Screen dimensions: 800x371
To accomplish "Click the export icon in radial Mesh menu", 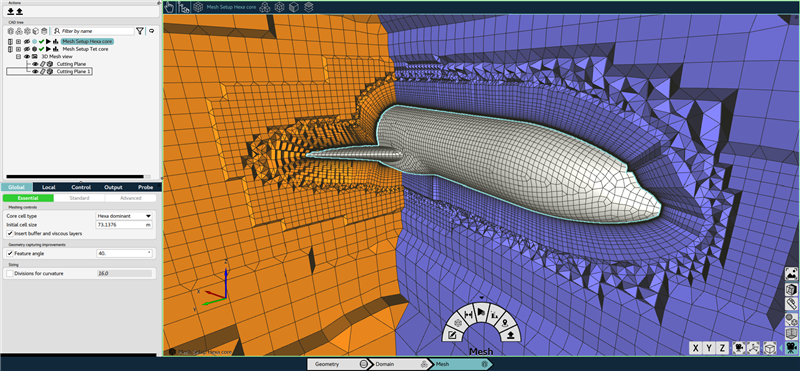I will (511, 335).
